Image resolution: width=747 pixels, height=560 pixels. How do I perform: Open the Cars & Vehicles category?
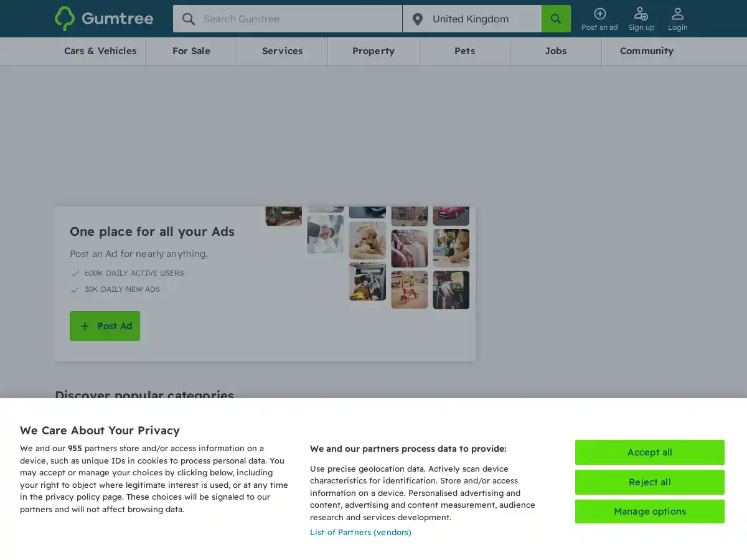pos(100,51)
